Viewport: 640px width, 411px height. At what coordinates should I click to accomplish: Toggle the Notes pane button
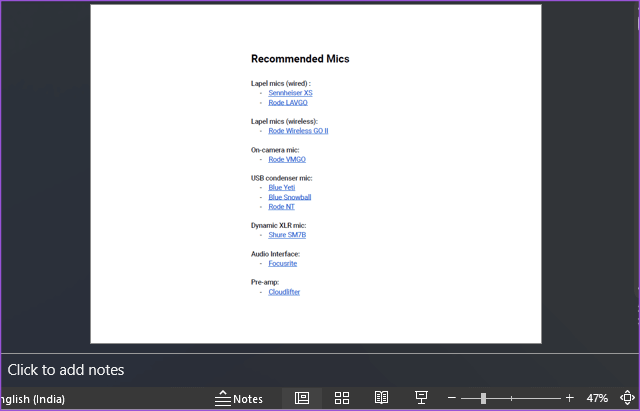point(239,398)
